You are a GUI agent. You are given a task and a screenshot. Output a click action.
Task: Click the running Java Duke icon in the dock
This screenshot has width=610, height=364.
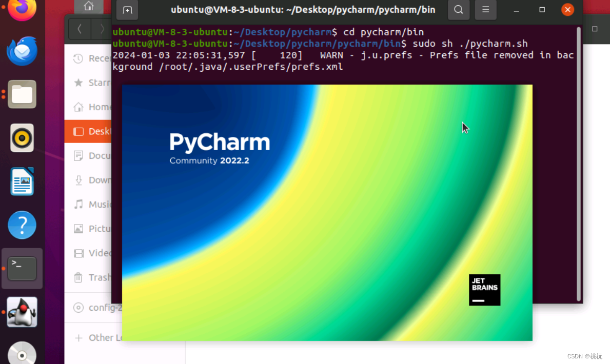(21, 312)
